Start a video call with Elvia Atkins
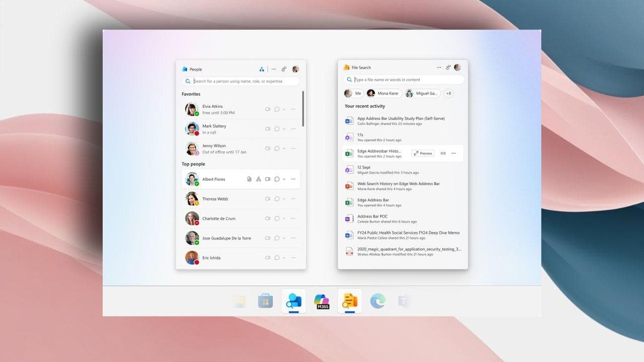Viewport: 644px width, 362px height. pyautogui.click(x=268, y=109)
